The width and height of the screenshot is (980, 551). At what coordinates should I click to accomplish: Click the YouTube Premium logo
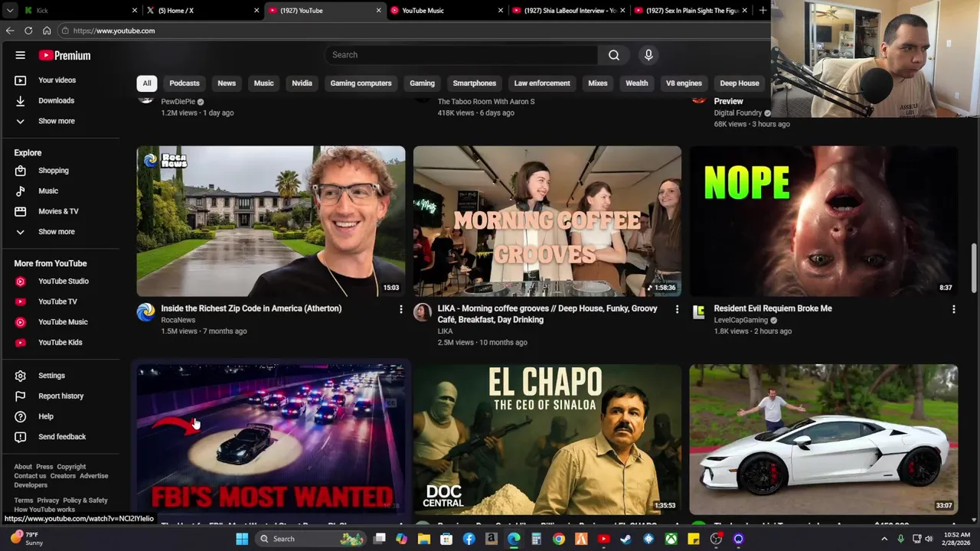(65, 55)
